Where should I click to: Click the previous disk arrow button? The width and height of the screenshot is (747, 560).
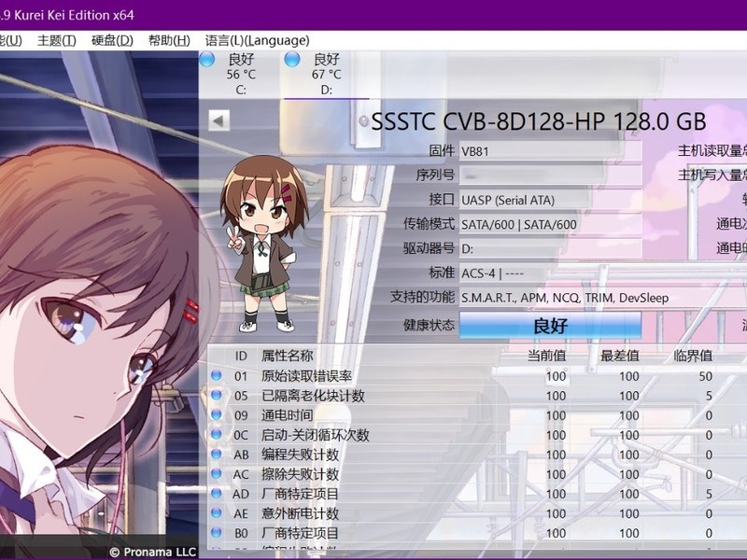point(219,120)
